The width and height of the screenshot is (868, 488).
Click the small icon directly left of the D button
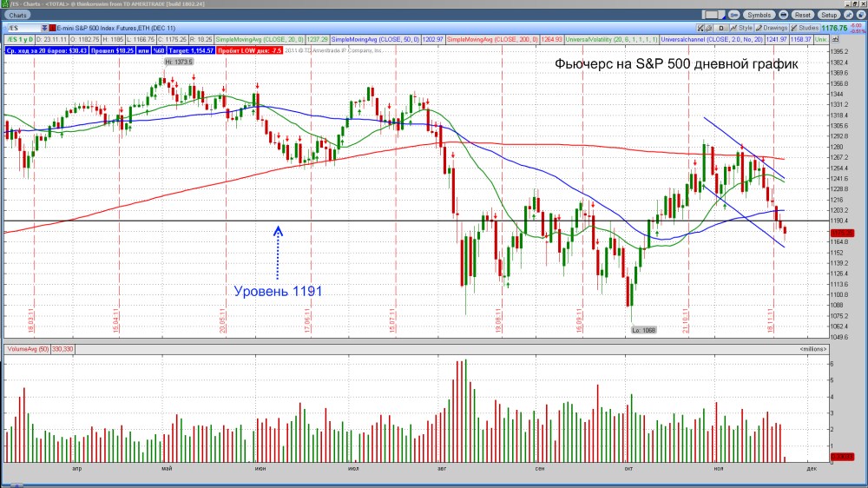707,28
